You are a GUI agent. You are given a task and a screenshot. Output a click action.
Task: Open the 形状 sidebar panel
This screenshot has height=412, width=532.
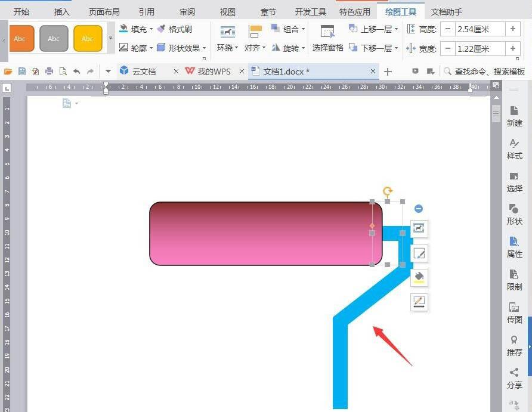pos(514,215)
